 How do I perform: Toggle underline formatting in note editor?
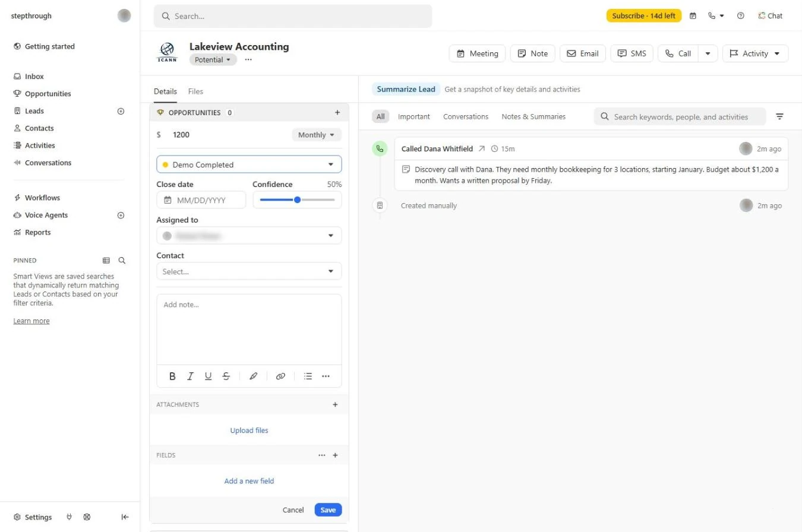click(x=208, y=376)
